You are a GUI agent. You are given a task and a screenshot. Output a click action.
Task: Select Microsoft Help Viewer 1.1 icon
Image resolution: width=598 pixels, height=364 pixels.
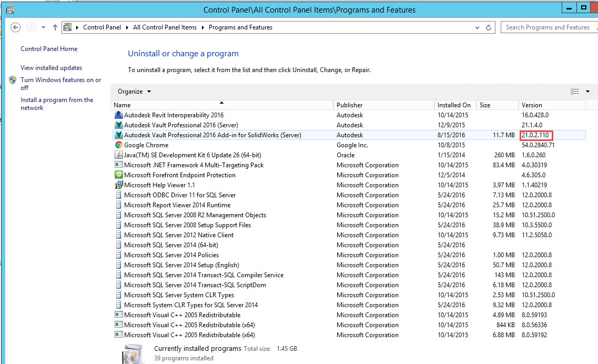(119, 185)
